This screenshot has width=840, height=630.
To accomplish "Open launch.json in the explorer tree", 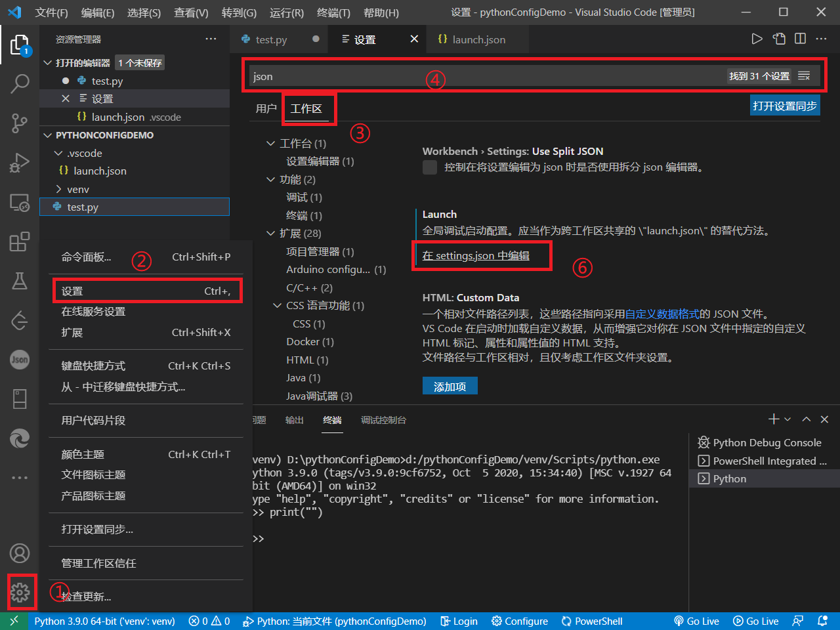I will 100,171.
